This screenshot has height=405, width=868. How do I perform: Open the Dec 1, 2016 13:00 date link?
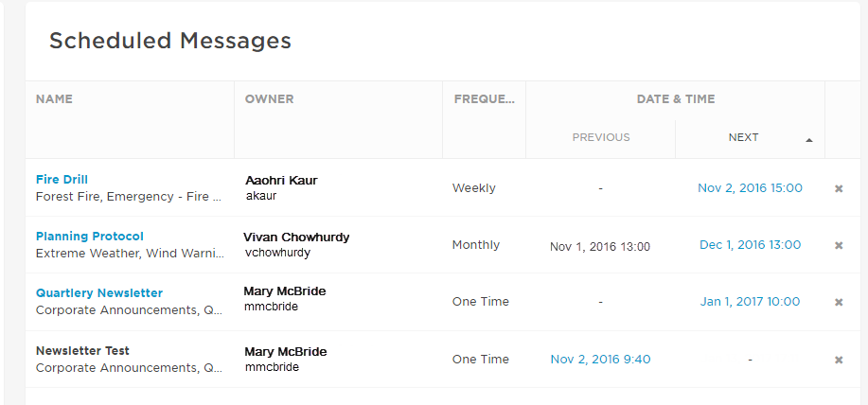750,245
